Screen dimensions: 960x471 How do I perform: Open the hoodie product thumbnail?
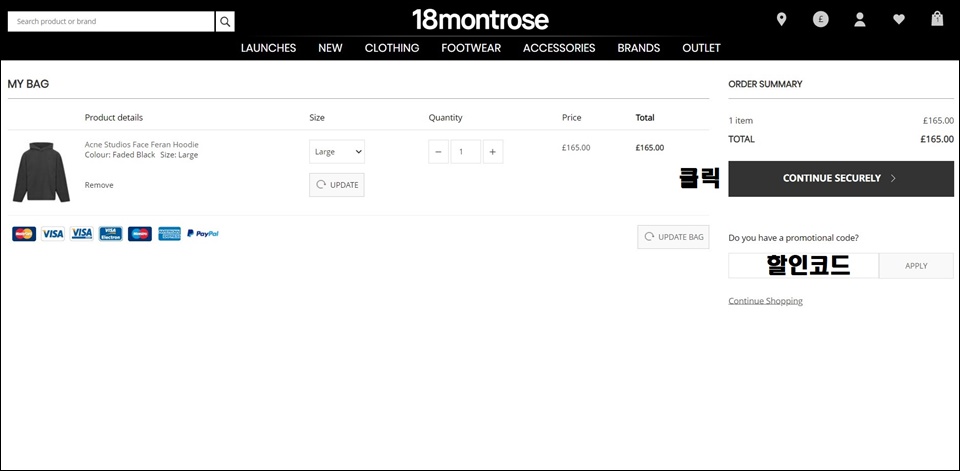(x=41, y=172)
